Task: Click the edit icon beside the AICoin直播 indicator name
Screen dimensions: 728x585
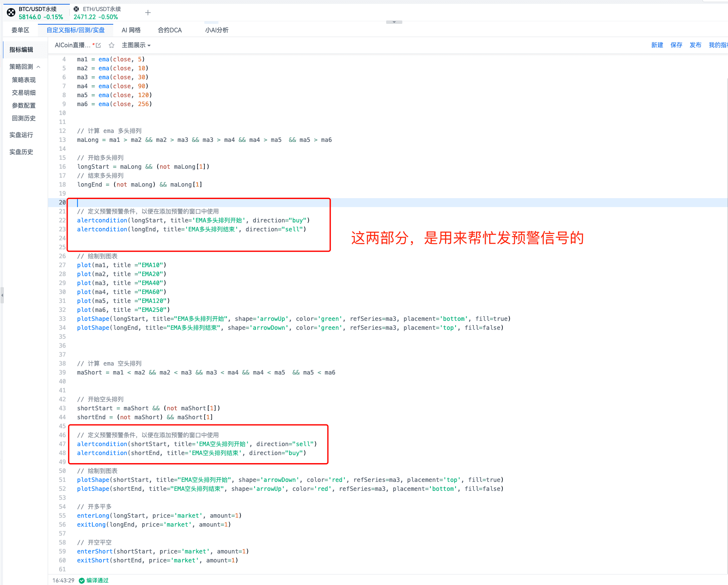Action: 98,45
